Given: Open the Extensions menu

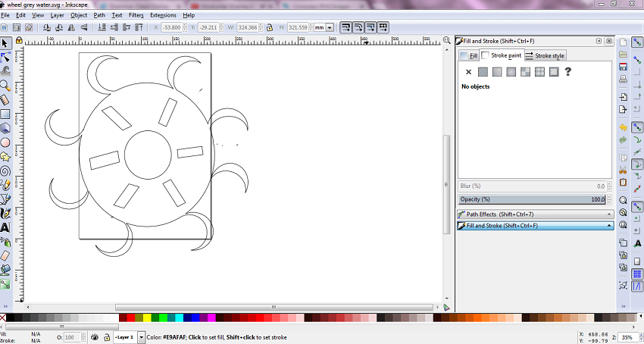Looking at the screenshot, I should (x=163, y=15).
